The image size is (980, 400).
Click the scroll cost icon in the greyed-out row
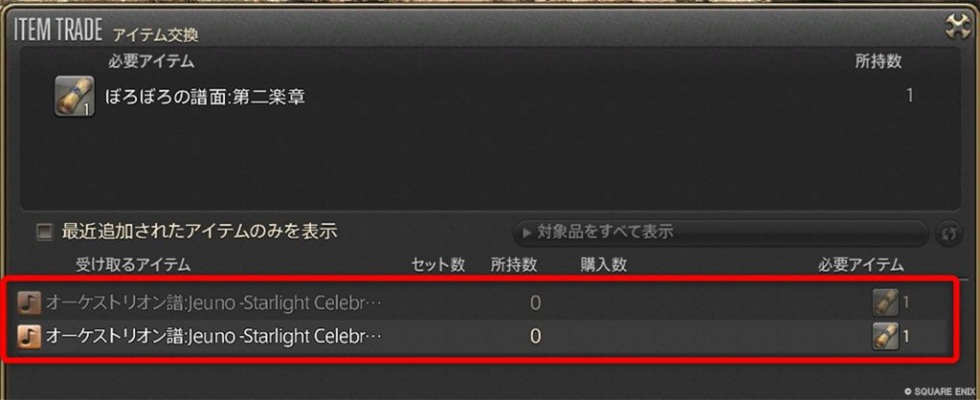click(x=885, y=302)
